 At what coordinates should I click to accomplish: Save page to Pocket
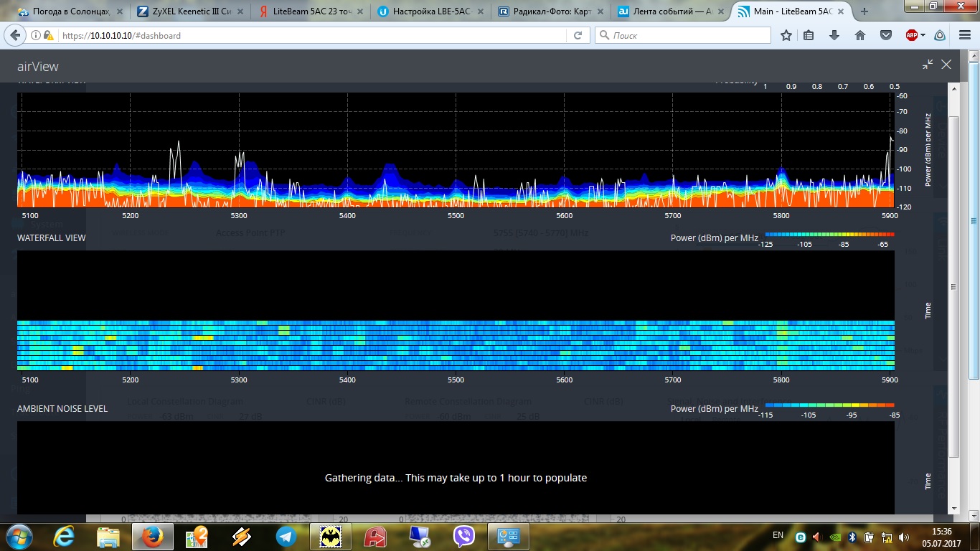click(x=886, y=35)
